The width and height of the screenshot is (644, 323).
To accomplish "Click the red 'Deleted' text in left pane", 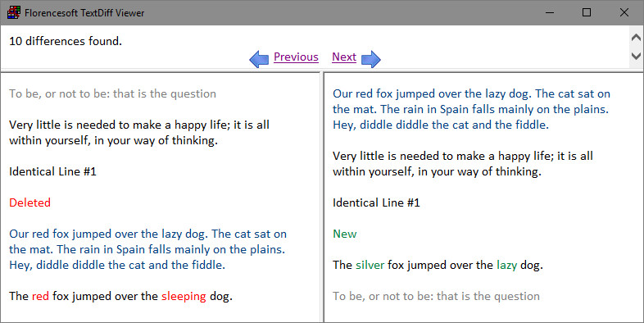I will pyautogui.click(x=30, y=202).
